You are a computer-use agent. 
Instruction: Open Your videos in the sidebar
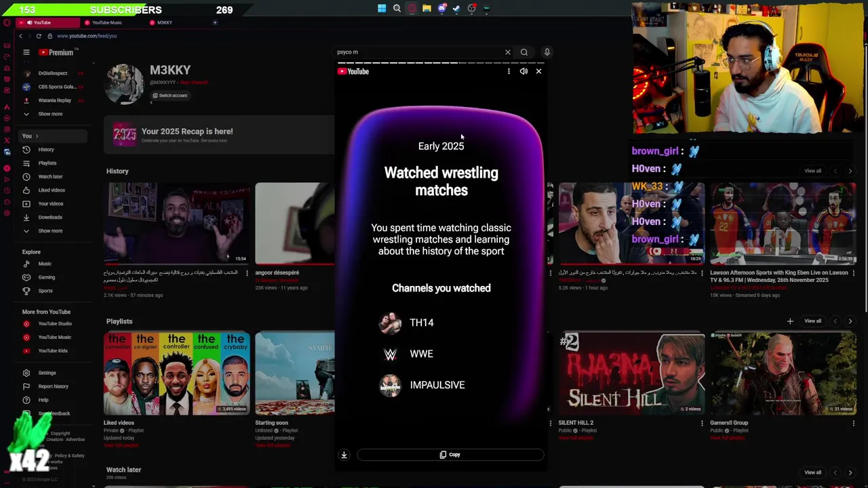[x=50, y=204]
